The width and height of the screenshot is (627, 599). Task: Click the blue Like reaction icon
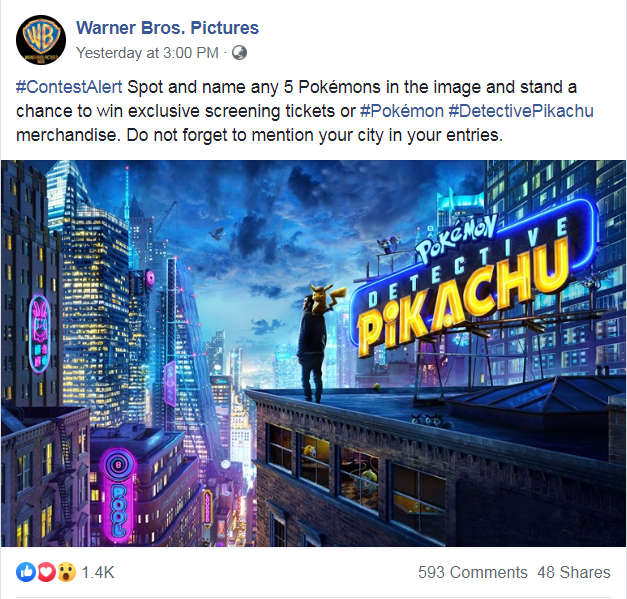point(26,572)
